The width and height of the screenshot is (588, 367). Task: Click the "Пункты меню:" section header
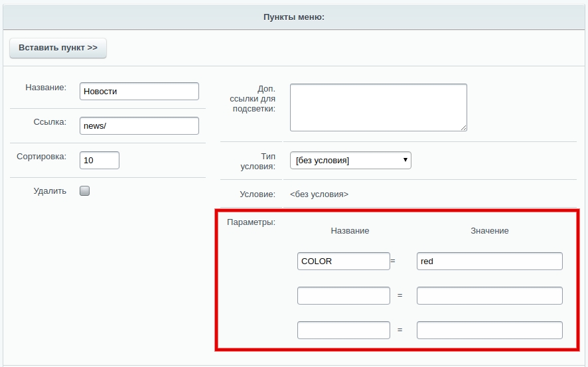[293, 16]
